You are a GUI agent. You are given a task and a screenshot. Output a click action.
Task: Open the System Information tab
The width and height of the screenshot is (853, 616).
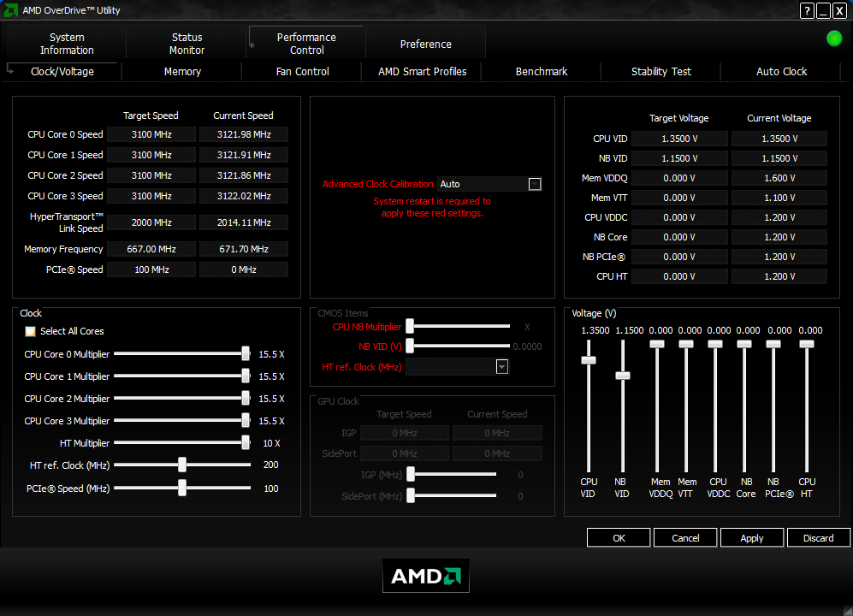pos(67,44)
